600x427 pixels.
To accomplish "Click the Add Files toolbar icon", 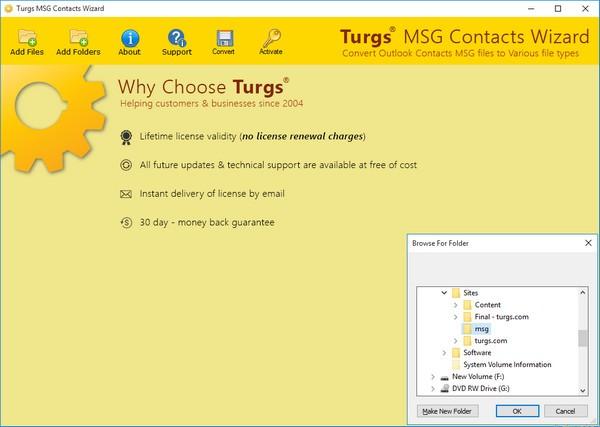I will [27, 37].
